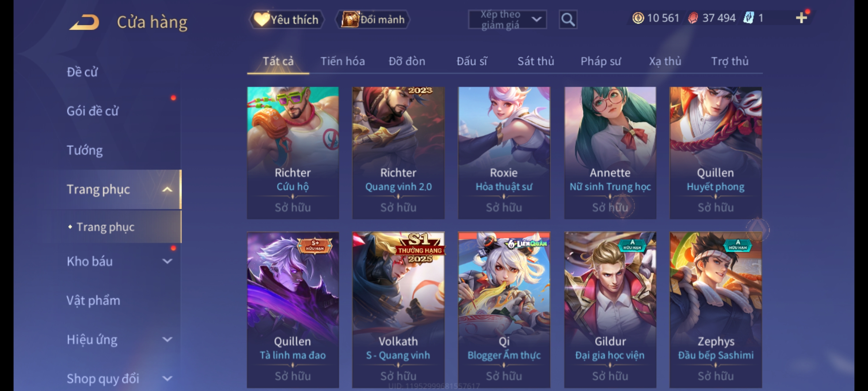
Task: Switch to the Sát thủ tab
Action: 536,61
